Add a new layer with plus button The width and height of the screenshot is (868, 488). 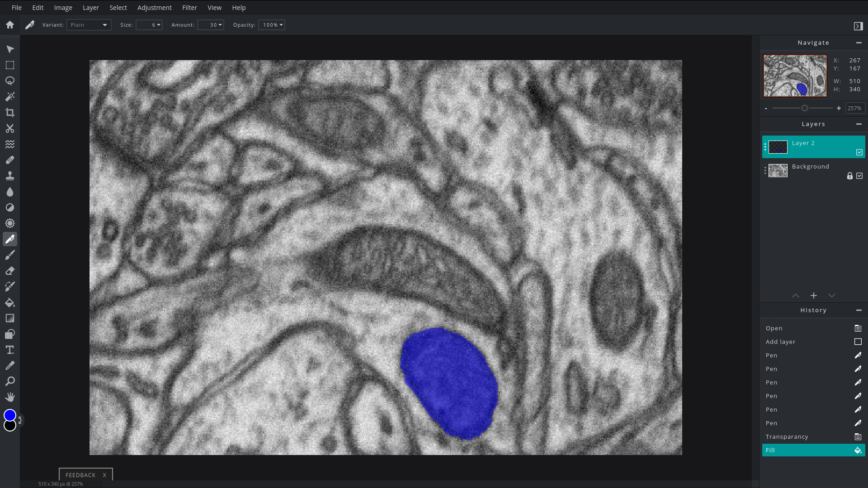tap(814, 296)
